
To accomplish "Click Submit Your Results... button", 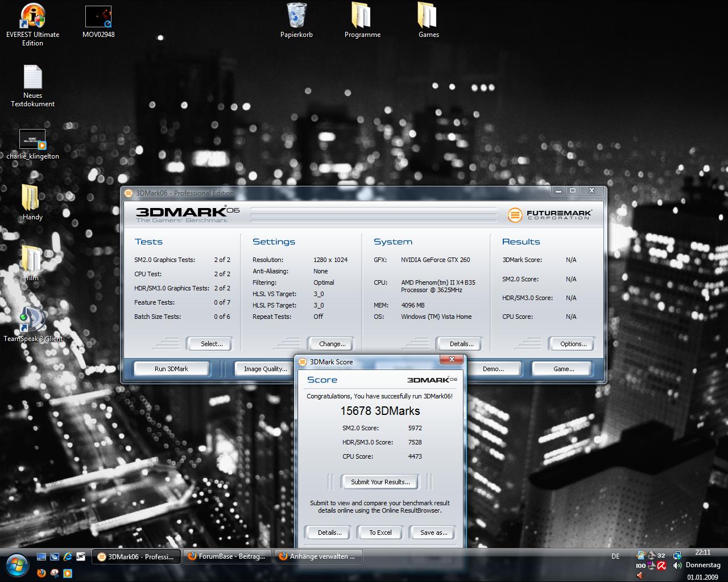I will click(380, 482).
